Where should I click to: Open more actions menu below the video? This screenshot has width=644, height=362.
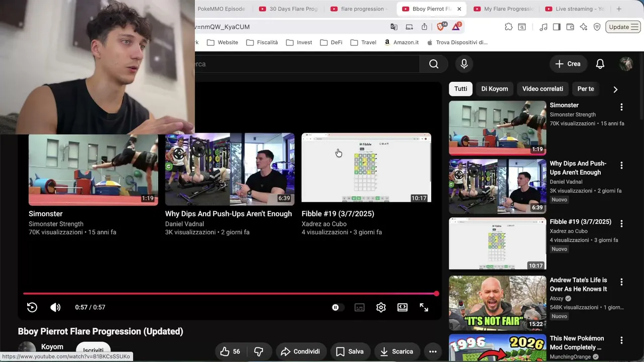point(433,351)
